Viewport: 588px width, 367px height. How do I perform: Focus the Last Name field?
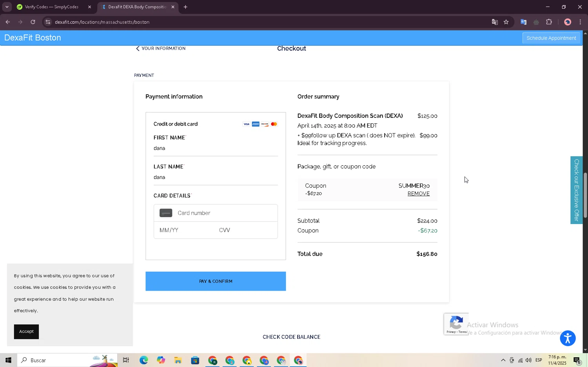click(215, 177)
